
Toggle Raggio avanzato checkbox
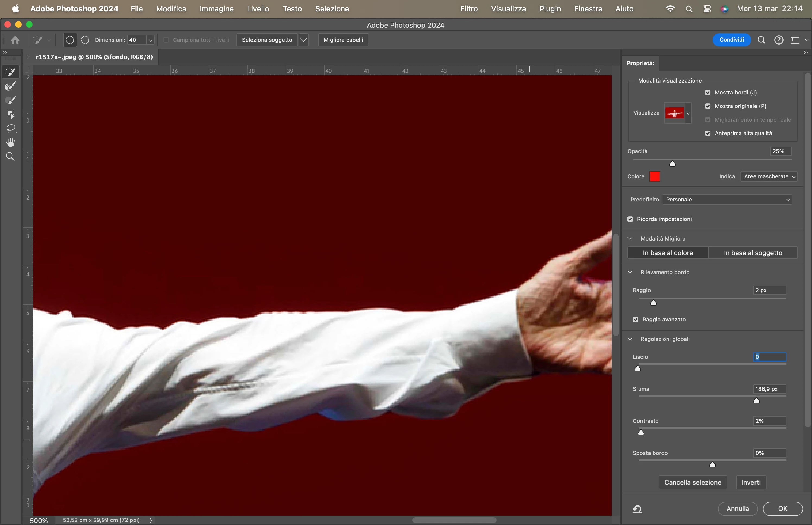click(636, 320)
